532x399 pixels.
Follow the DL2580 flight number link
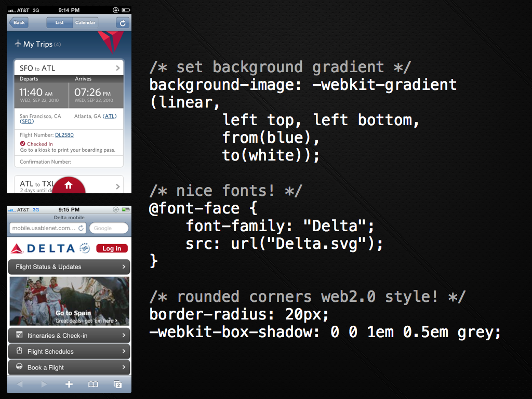(64, 135)
